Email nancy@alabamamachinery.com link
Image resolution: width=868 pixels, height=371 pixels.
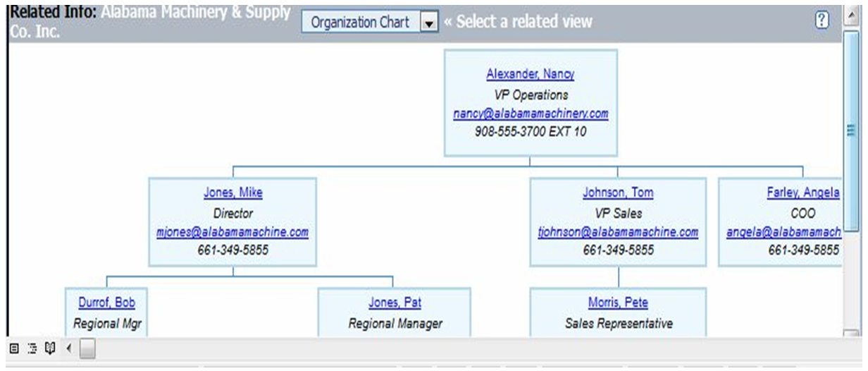click(531, 114)
